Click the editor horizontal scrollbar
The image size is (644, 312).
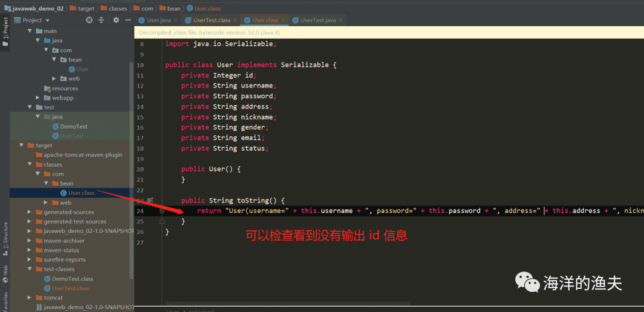pyautogui.click(x=287, y=304)
